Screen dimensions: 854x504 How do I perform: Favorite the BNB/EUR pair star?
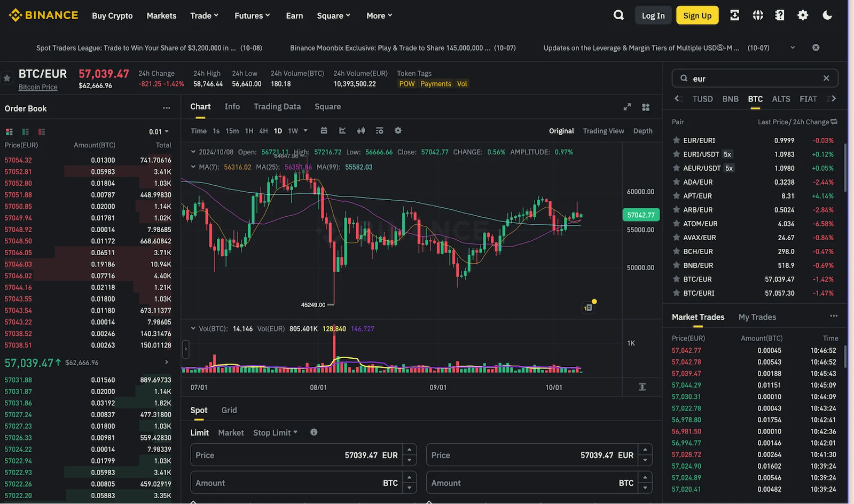[x=676, y=265]
